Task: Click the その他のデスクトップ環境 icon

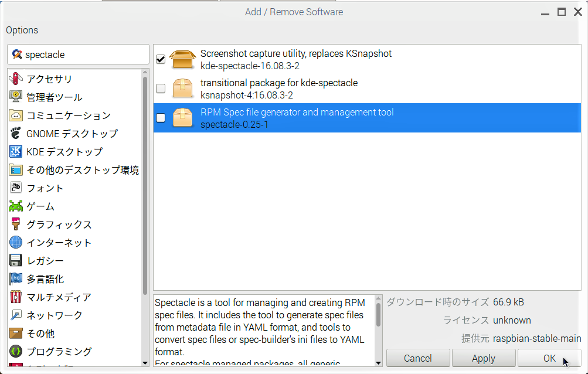Action: 16,170
